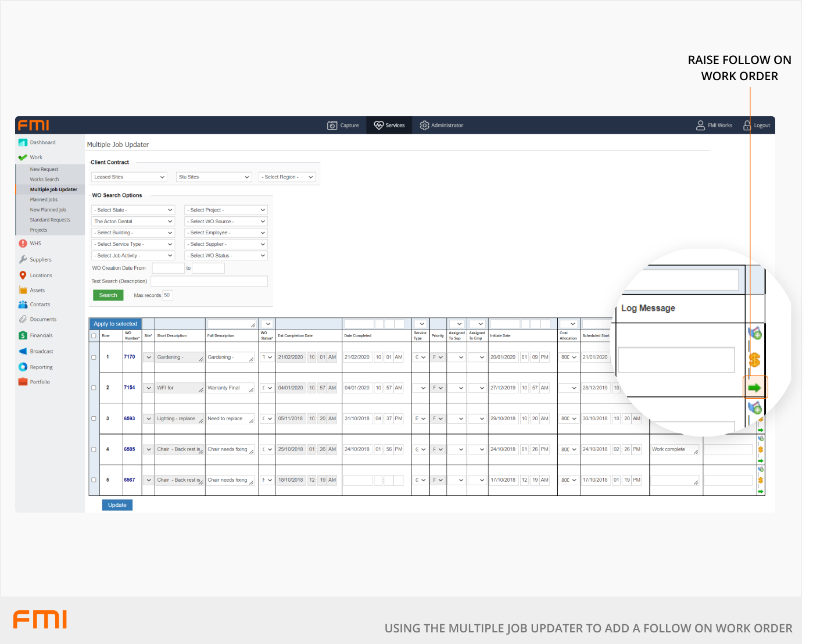Open the WHS alert icon
The image size is (813, 644).
(x=23, y=244)
